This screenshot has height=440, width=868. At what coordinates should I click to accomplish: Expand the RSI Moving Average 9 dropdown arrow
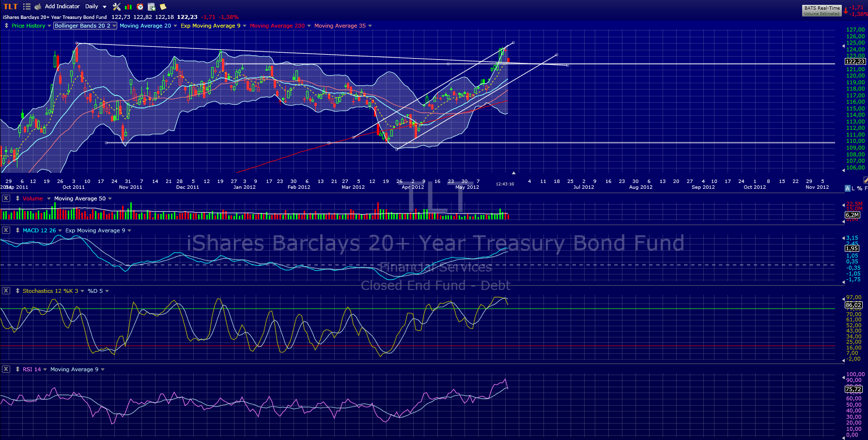(x=103, y=370)
